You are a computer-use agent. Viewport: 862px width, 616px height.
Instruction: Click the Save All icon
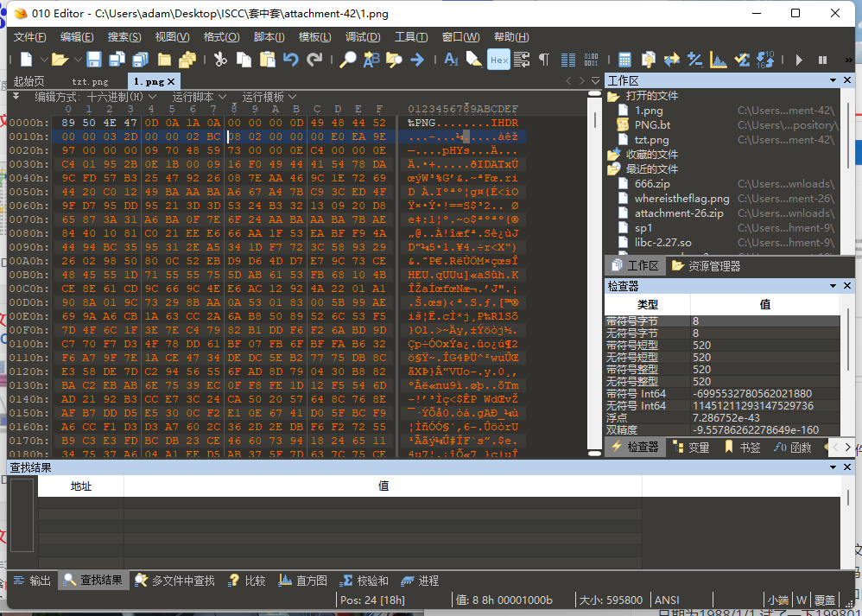141,60
